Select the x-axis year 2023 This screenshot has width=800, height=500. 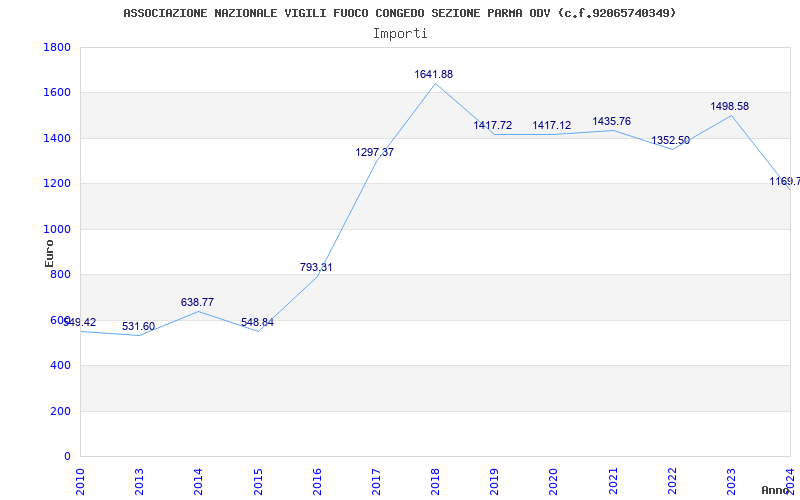tap(731, 481)
